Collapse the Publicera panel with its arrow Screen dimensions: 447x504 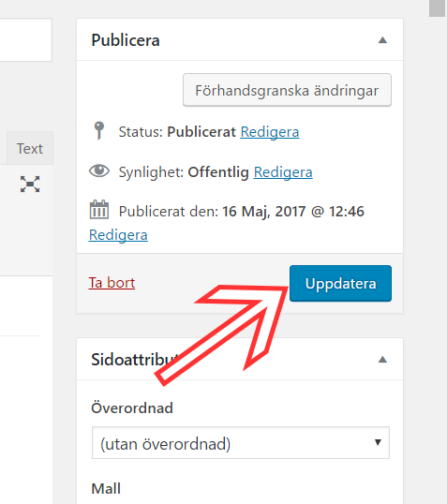[x=382, y=40]
